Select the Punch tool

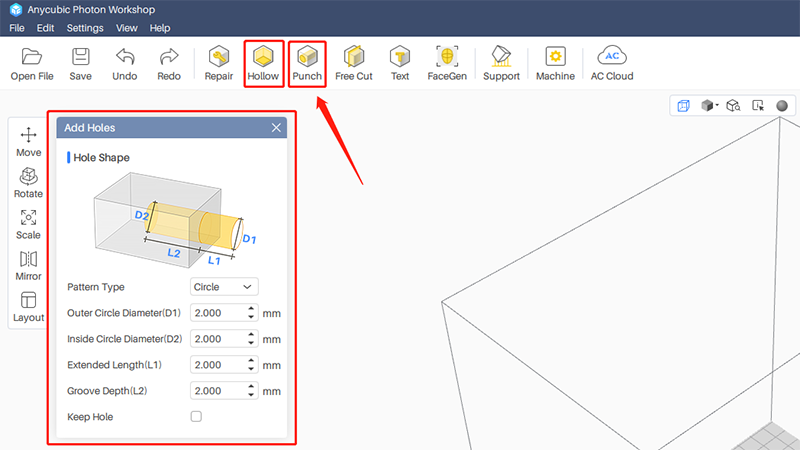point(307,64)
